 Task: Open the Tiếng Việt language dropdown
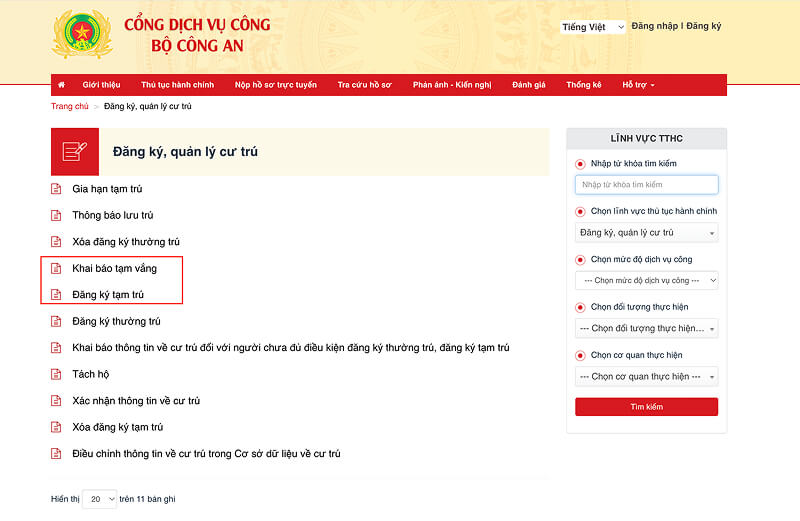point(592,27)
